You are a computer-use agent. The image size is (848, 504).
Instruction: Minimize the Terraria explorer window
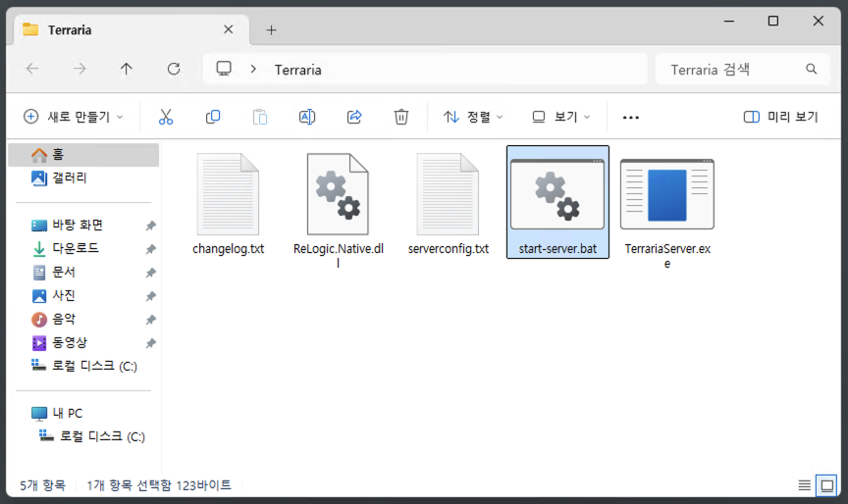coord(729,21)
